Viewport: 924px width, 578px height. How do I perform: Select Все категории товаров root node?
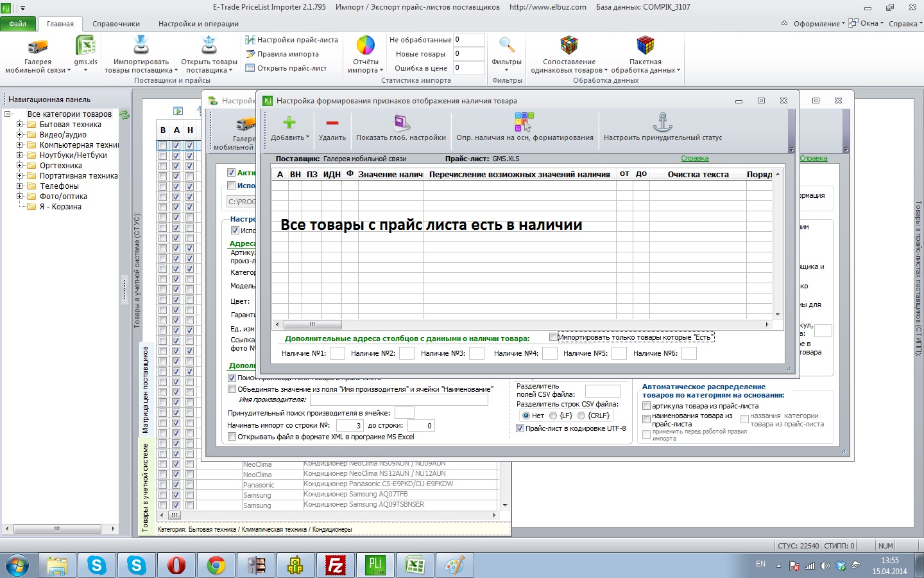69,114
